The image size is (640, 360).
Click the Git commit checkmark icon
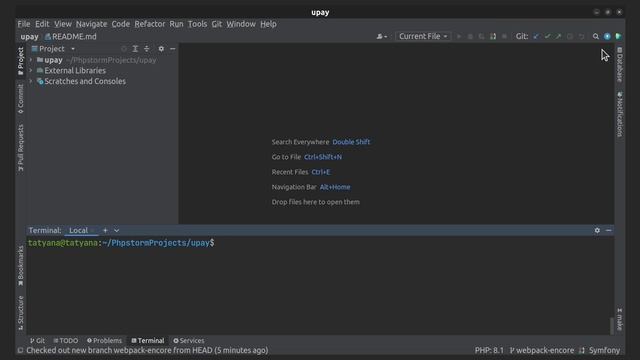point(547,36)
